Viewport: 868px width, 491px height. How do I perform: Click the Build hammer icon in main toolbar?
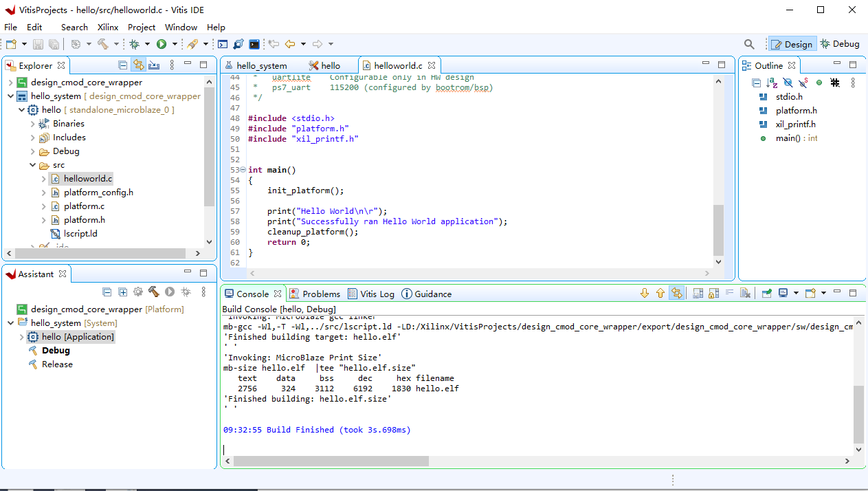102,44
